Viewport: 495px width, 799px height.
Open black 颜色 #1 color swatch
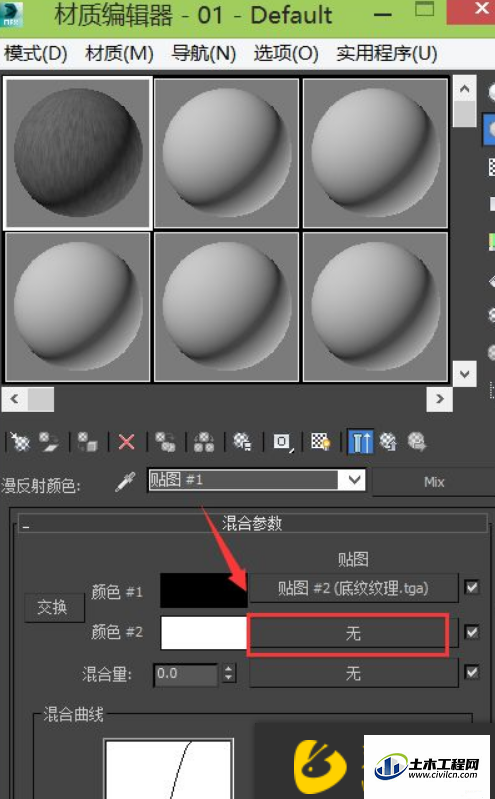pyautogui.click(x=204, y=590)
